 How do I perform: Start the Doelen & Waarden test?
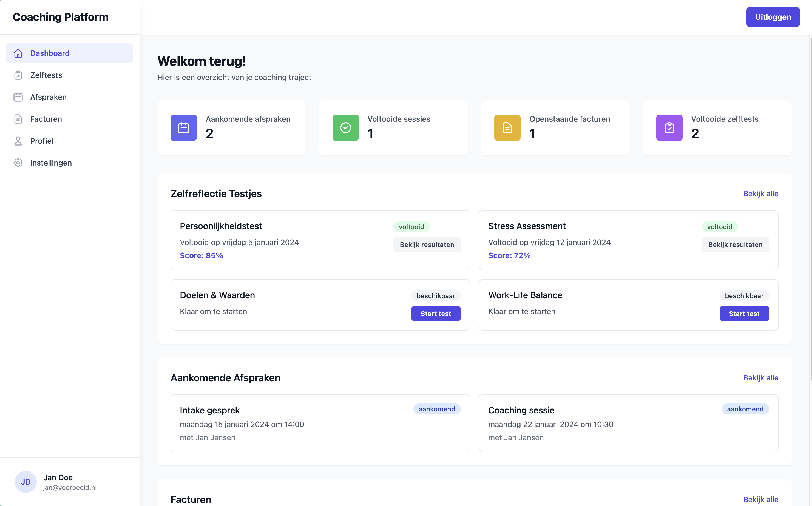pyautogui.click(x=436, y=314)
